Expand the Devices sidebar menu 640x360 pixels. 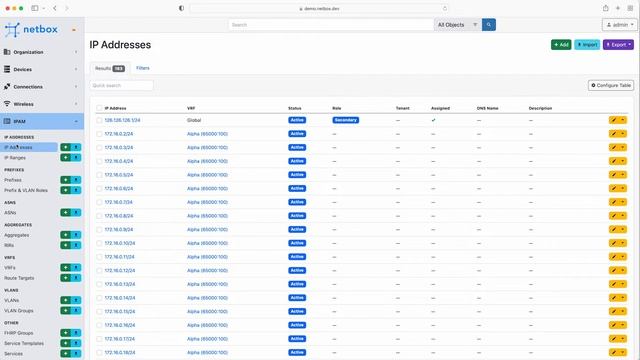coord(42,69)
